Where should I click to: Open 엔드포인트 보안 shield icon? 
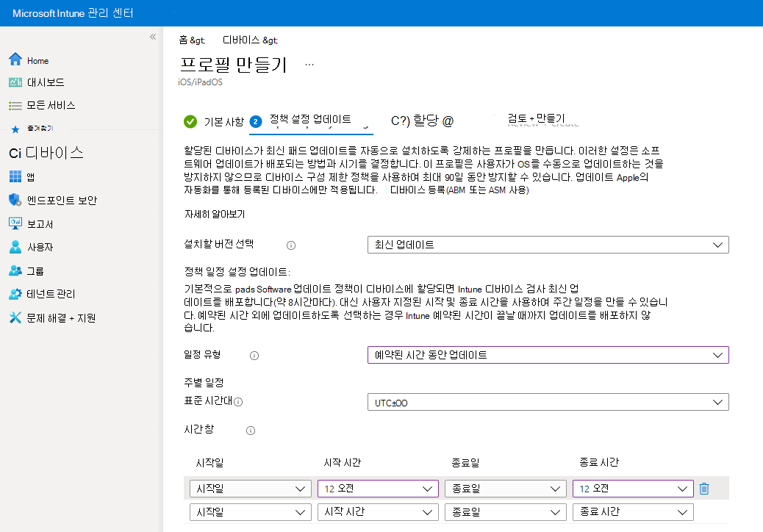(15, 200)
